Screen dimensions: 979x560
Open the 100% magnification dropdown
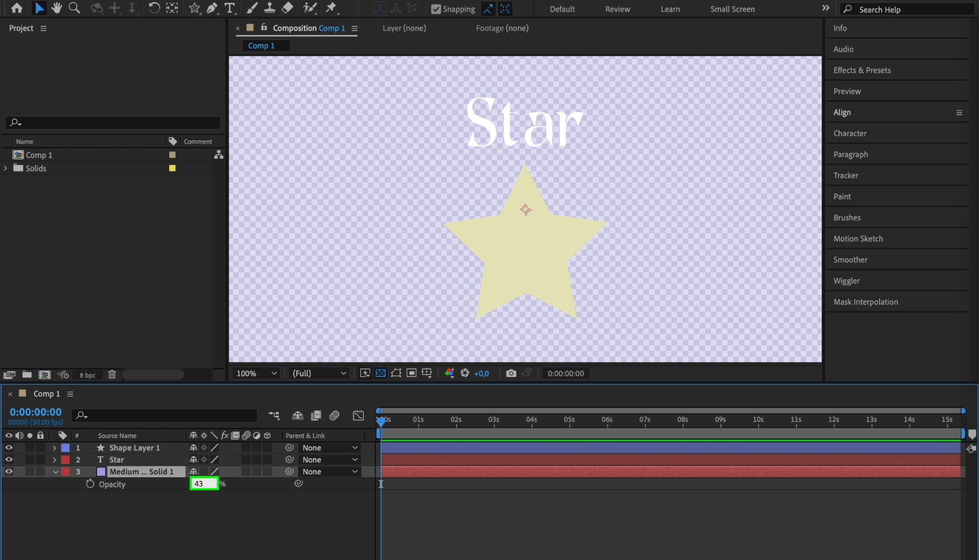(256, 373)
